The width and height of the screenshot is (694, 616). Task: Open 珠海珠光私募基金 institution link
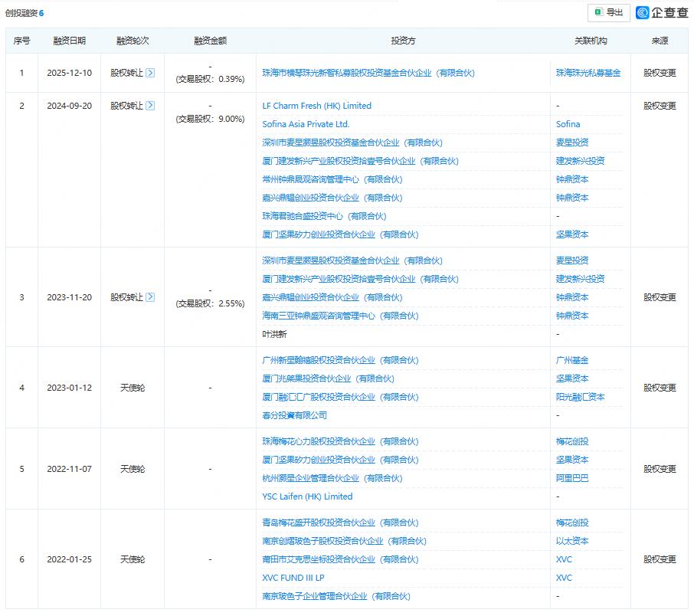pyautogui.click(x=588, y=73)
